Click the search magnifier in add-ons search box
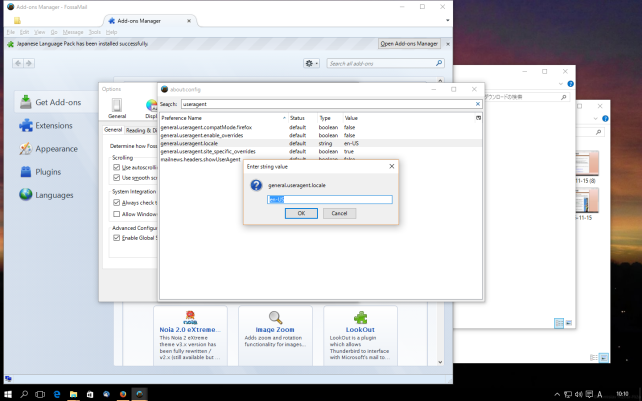Image resolution: width=642 pixels, height=401 pixels. (x=439, y=63)
